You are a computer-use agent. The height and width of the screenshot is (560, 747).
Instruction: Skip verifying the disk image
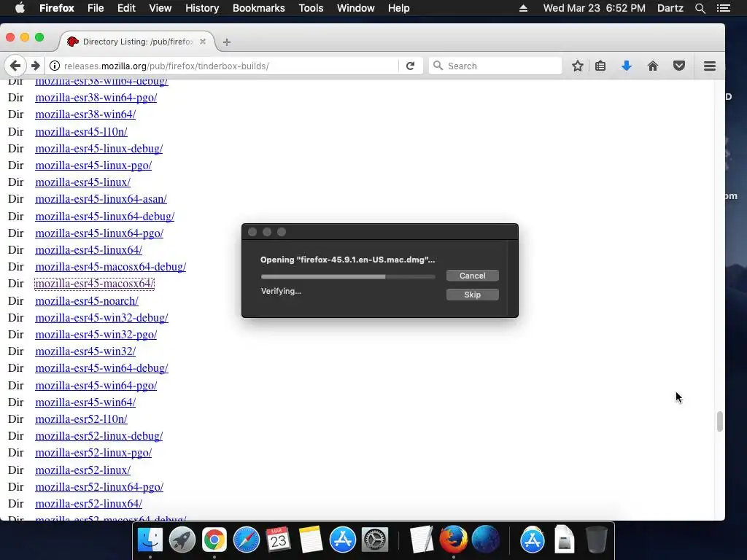[473, 295]
